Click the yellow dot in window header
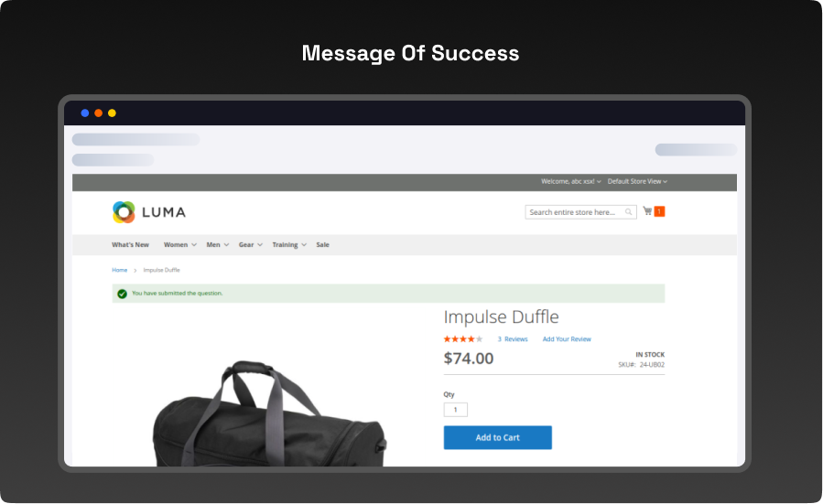This screenshot has height=504, width=823. pos(112,113)
